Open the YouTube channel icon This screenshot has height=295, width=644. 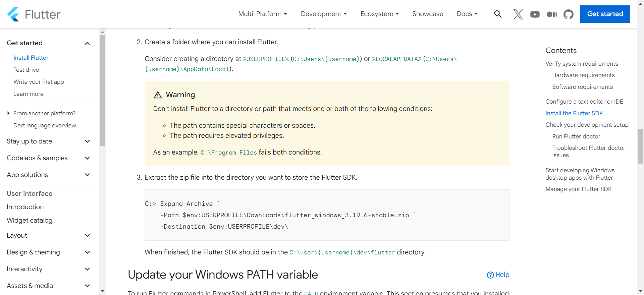[535, 14]
